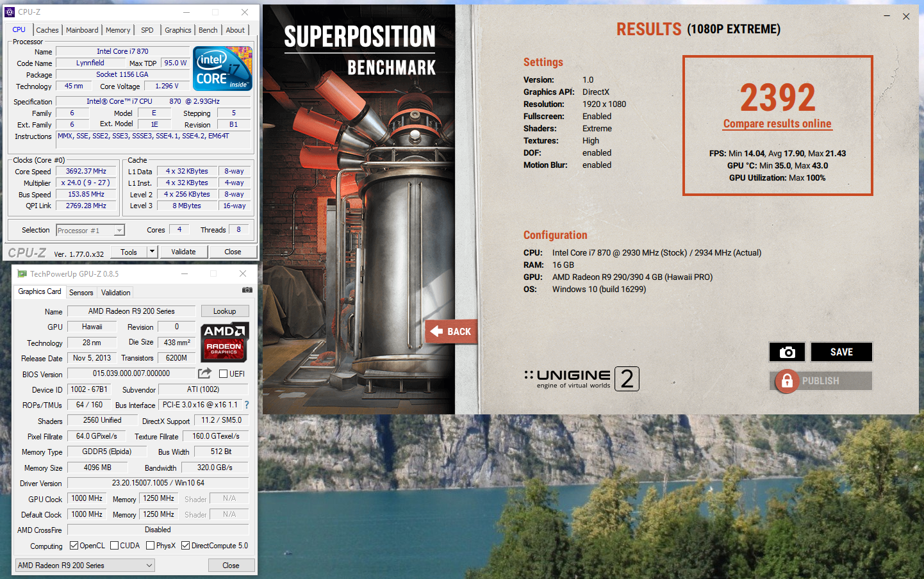Click the SAVE button in Superposition

pyautogui.click(x=841, y=352)
